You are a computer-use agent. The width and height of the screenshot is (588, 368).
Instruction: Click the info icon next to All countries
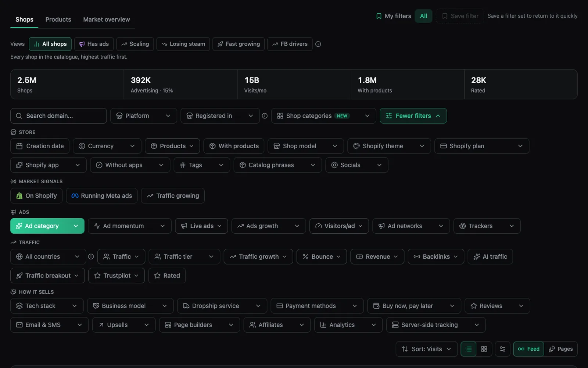pyautogui.click(x=91, y=257)
